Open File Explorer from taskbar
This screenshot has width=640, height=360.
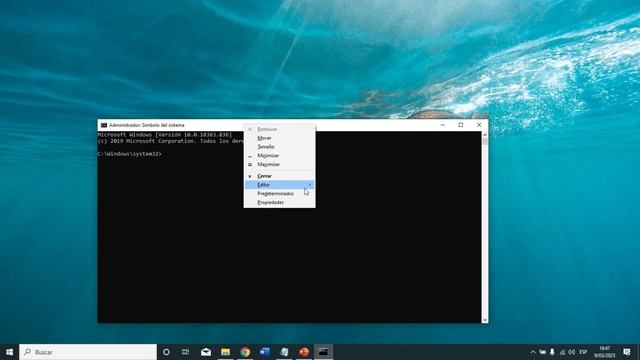225,352
